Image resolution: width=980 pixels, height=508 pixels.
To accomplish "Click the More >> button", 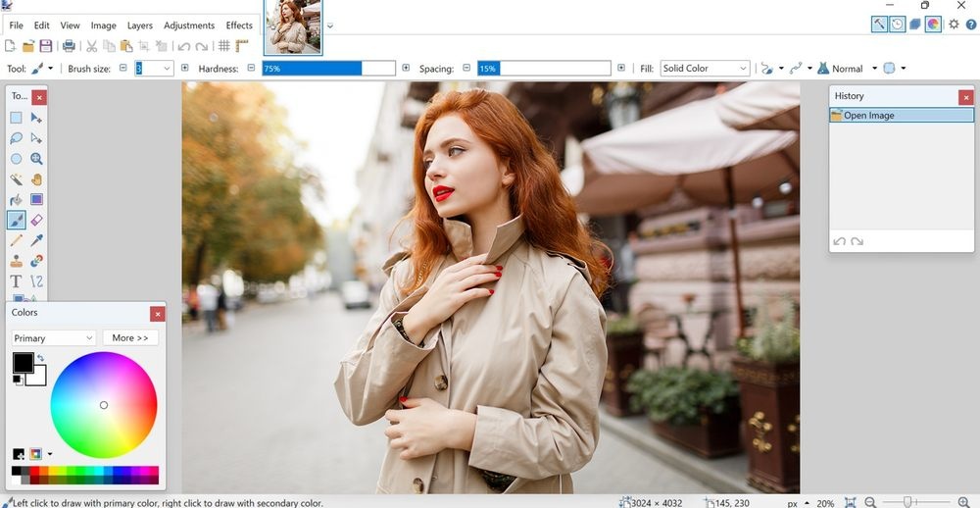I will (129, 338).
